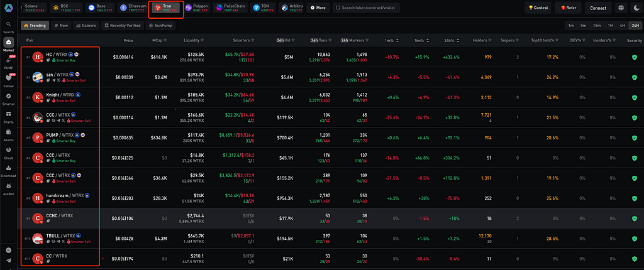Click the HC token avatar

(38, 57)
